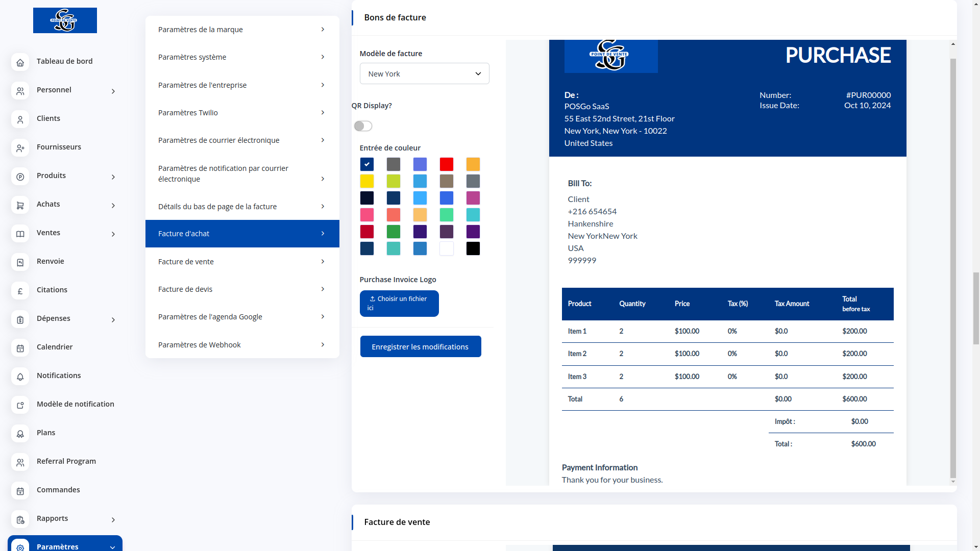Screen dimensions: 980x551
Task: Open the Modèle de facture New York dropdown
Action: click(x=424, y=74)
